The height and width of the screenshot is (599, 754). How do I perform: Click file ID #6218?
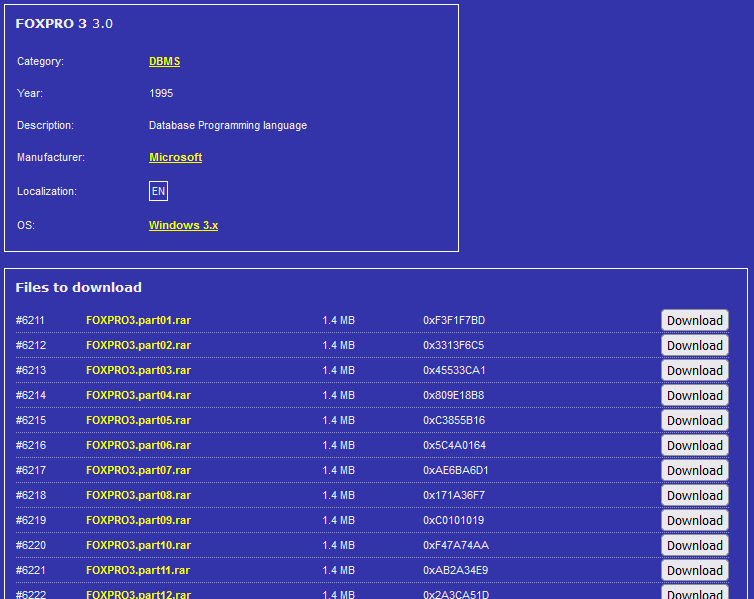click(x=31, y=495)
